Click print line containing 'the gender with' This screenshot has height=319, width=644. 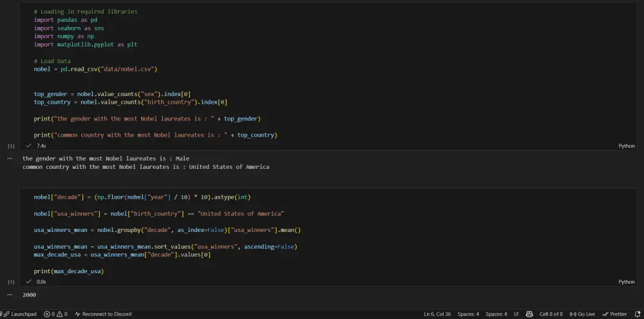(x=147, y=119)
